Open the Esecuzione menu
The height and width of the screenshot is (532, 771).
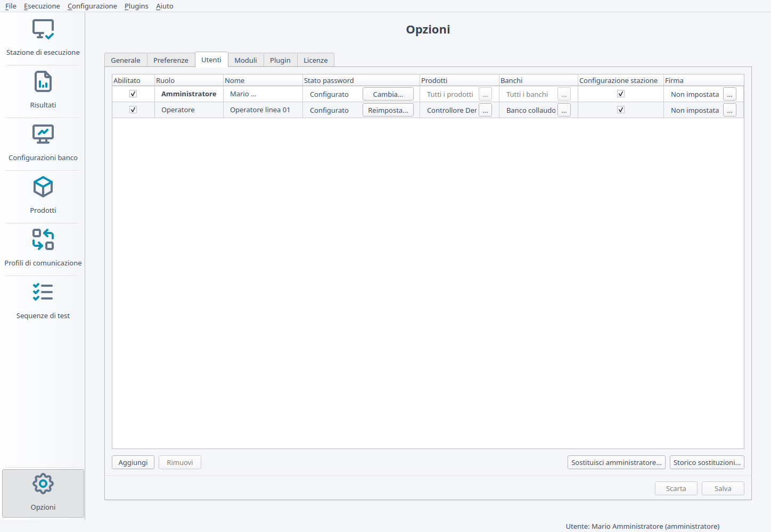coord(42,6)
